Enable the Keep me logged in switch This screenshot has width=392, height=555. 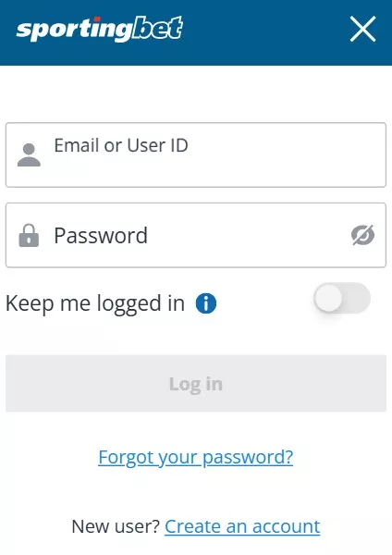(x=342, y=298)
